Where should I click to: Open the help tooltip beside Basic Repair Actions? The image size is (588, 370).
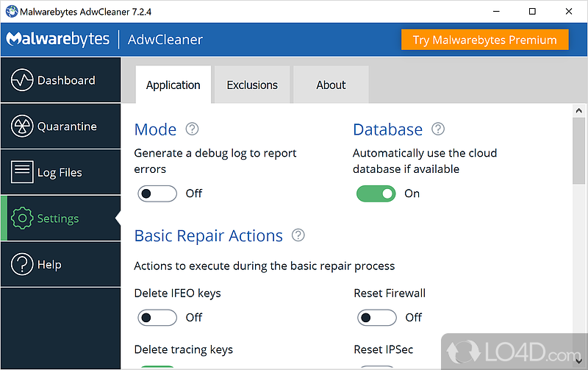point(298,235)
